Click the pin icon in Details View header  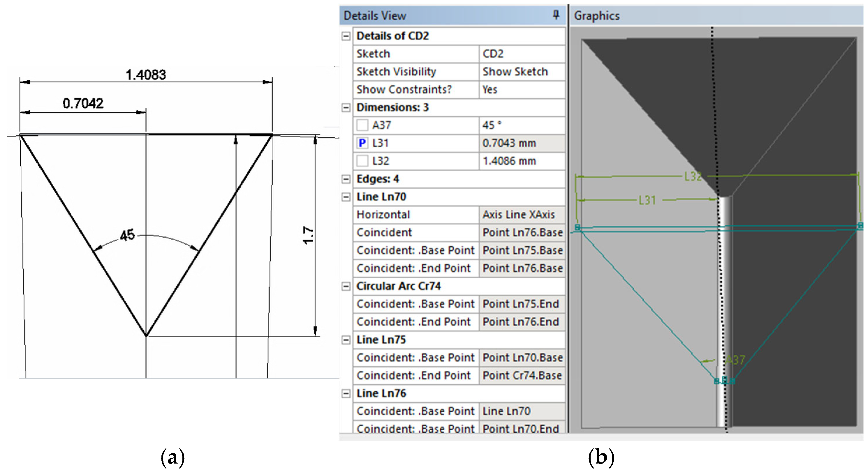coord(556,15)
